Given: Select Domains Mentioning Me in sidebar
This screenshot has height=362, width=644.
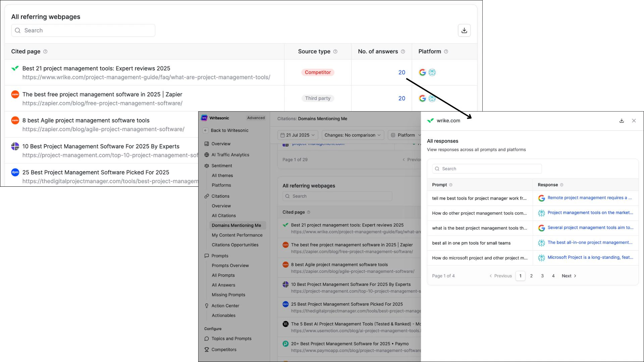Looking at the screenshot, I should coord(236,225).
